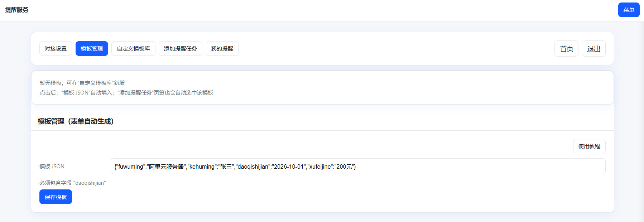Click the blue 菜单 button
Viewport: 644px width, 222px height.
[x=629, y=10]
